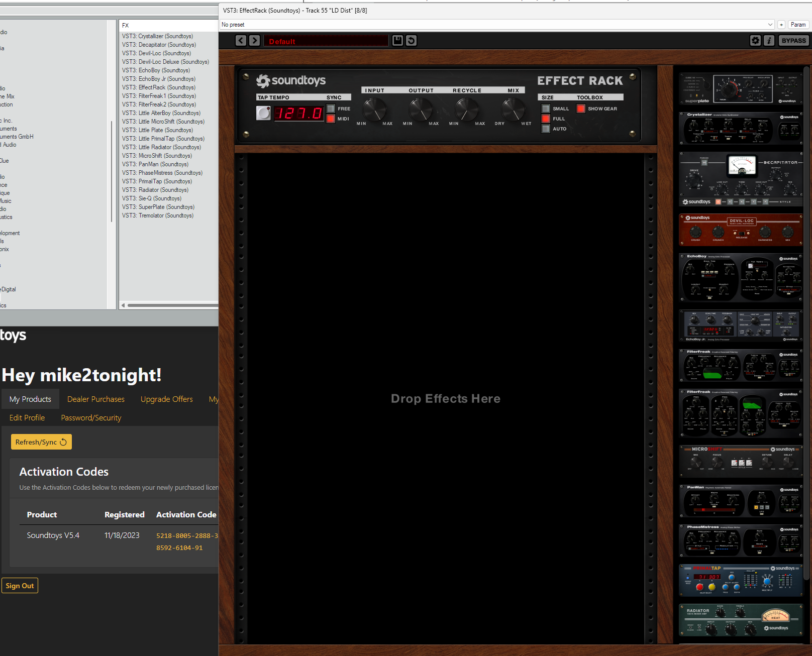Select Devil-Loc thumbnail in toolbox
Screen dimensions: 812x656
tap(741, 230)
